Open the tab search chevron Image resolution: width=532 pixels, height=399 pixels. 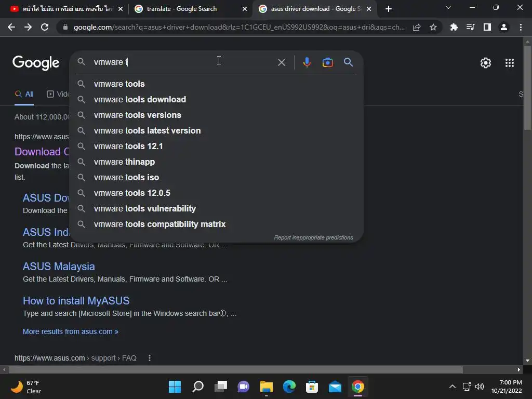click(x=448, y=7)
